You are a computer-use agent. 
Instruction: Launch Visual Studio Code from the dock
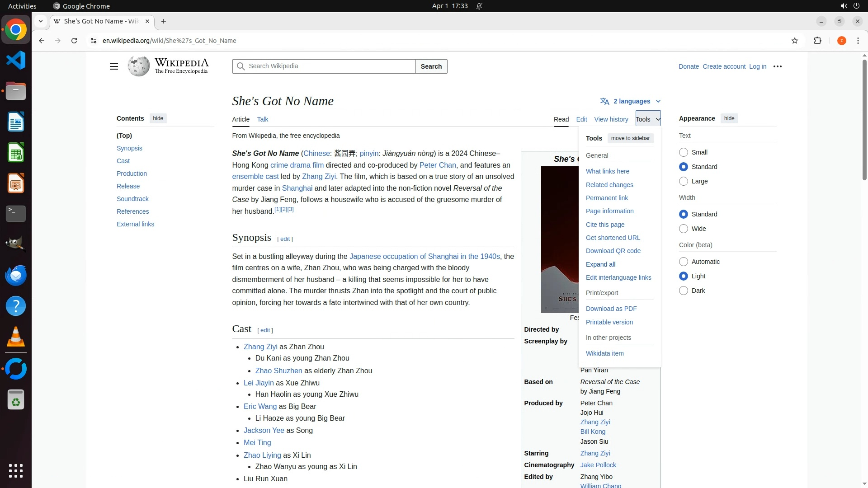click(16, 61)
